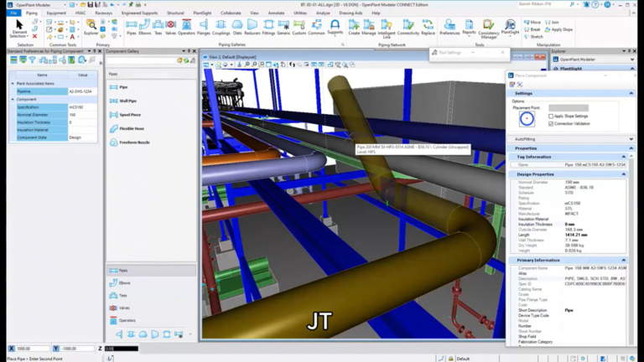Screen dimensions: 644x362
Task: Open the Reducers gallery in ribbon
Action: [x=252, y=28]
